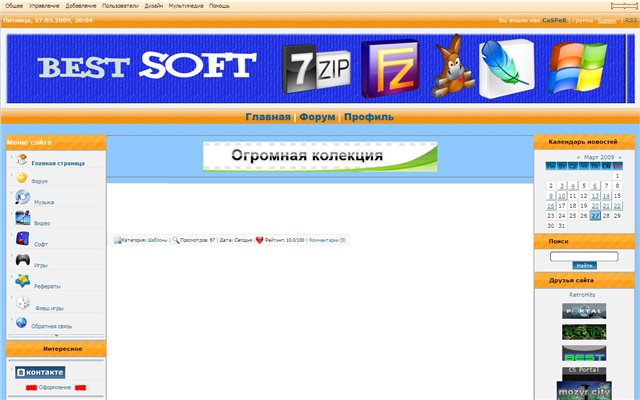640x400 pixels.
Task: Go to previous month in news calendar
Action: (x=578, y=157)
